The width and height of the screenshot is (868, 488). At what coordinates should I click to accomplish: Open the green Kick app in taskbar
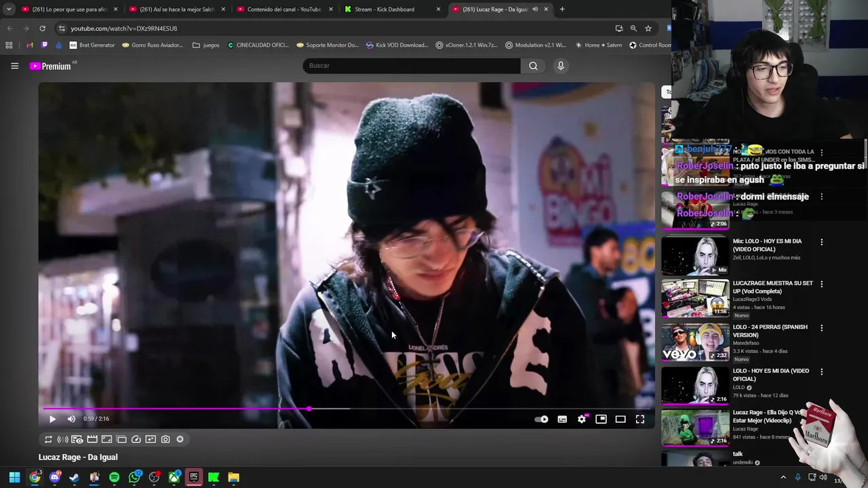pyautogui.click(x=214, y=477)
